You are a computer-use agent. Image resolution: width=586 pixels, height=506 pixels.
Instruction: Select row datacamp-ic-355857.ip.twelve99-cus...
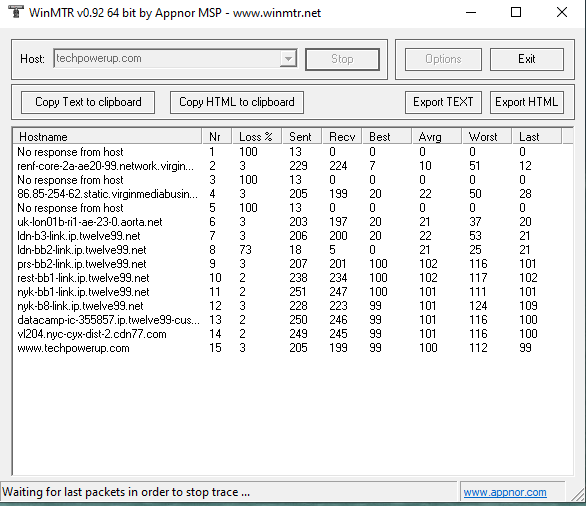point(287,320)
